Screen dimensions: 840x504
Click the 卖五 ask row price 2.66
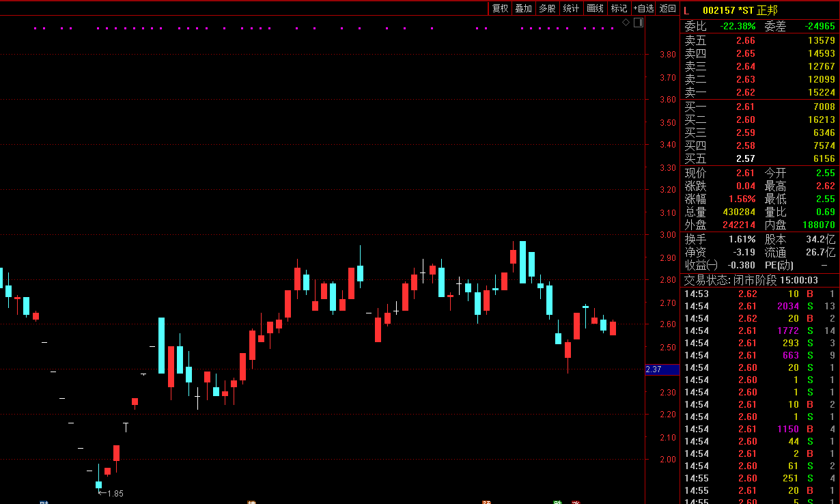coord(745,41)
